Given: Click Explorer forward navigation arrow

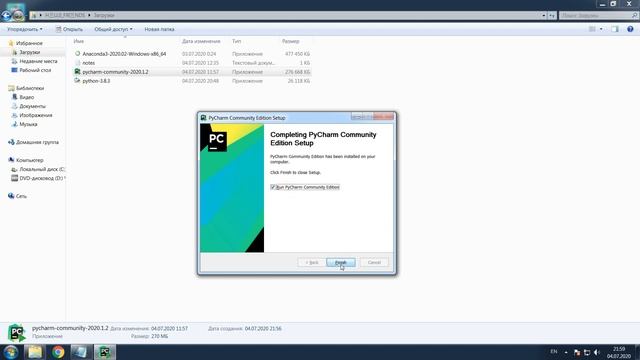Looking at the screenshot, I should pos(18,16).
